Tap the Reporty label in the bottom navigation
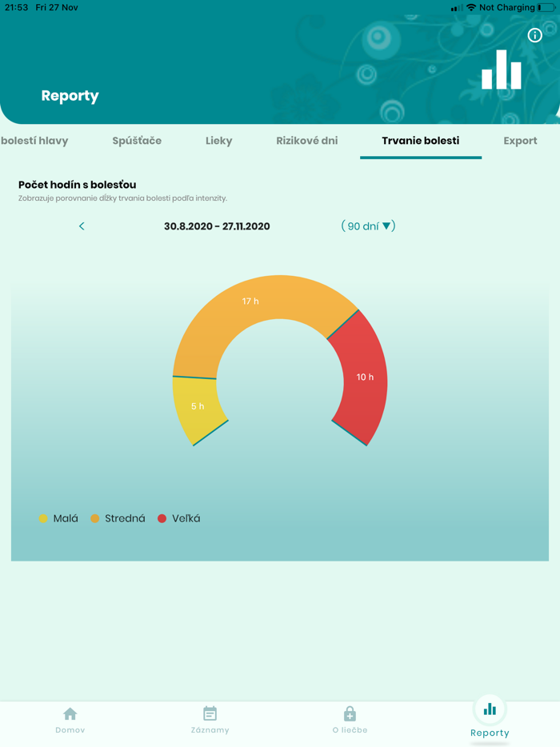The height and width of the screenshot is (747, 560). (490, 733)
